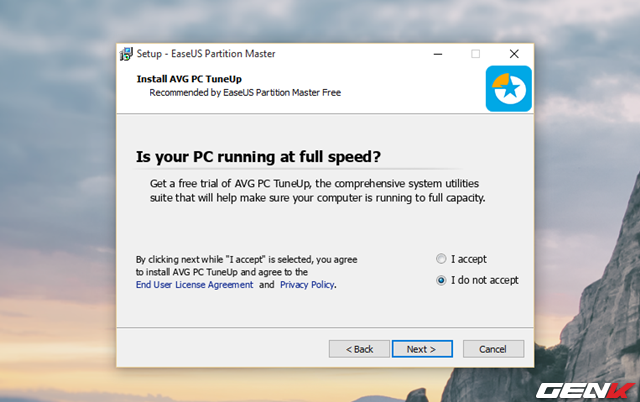Select the "I accept" radio button

(x=441, y=259)
